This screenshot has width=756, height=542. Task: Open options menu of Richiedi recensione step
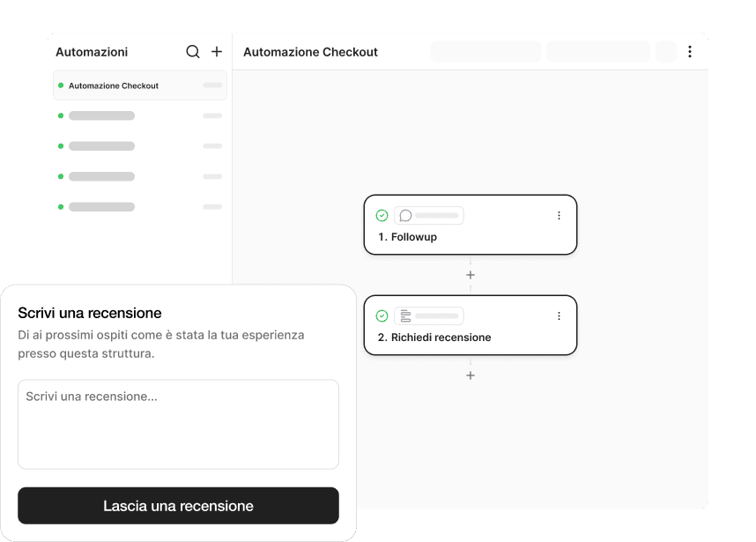pyautogui.click(x=559, y=316)
